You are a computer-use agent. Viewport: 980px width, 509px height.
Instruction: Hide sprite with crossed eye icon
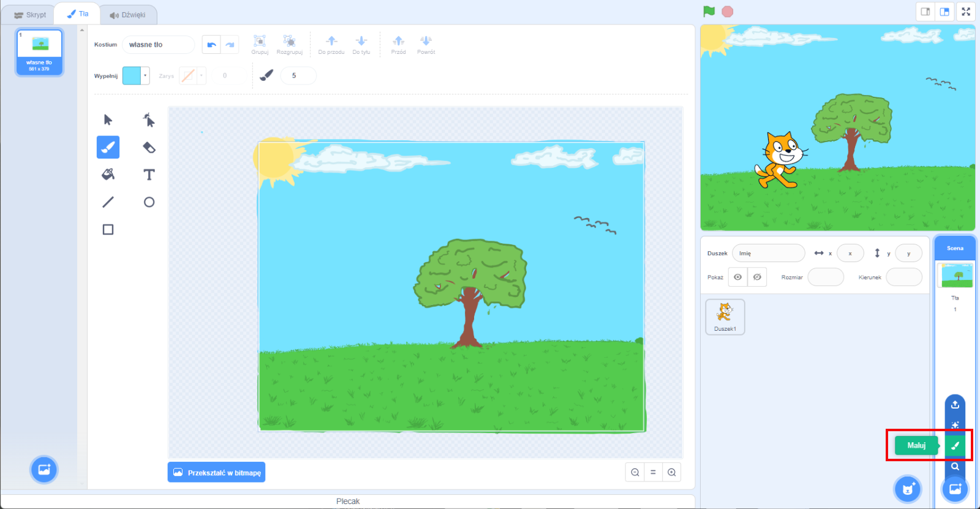click(757, 277)
